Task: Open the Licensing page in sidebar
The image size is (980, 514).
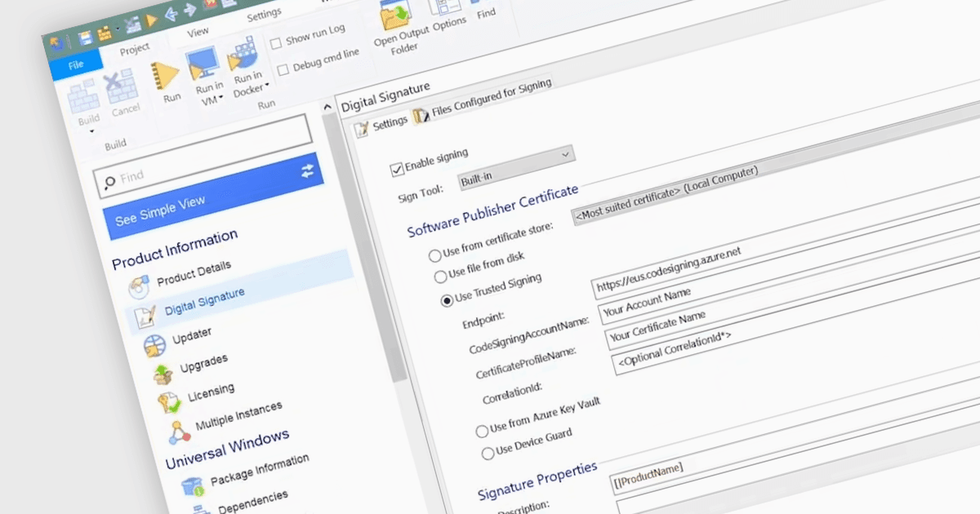Action: [x=211, y=392]
